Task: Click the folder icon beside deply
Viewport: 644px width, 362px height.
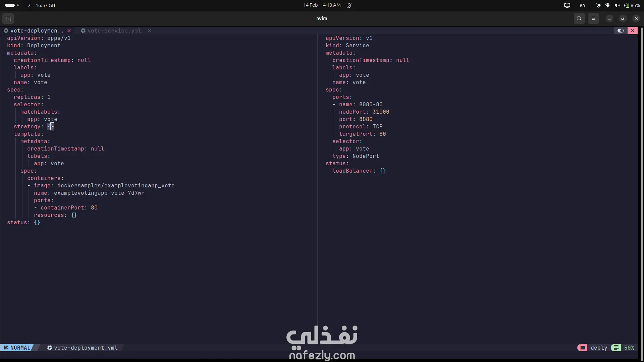Action: pos(582,348)
